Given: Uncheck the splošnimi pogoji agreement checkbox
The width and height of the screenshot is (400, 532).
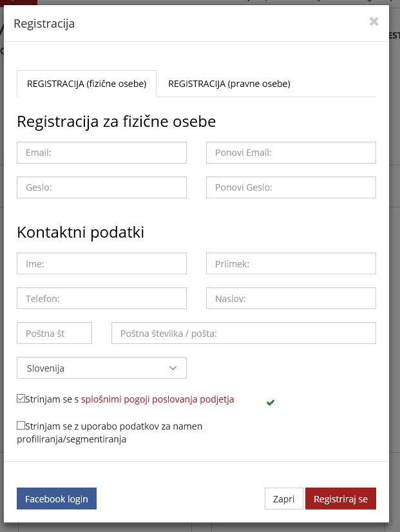Looking at the screenshot, I should pyautogui.click(x=21, y=398).
